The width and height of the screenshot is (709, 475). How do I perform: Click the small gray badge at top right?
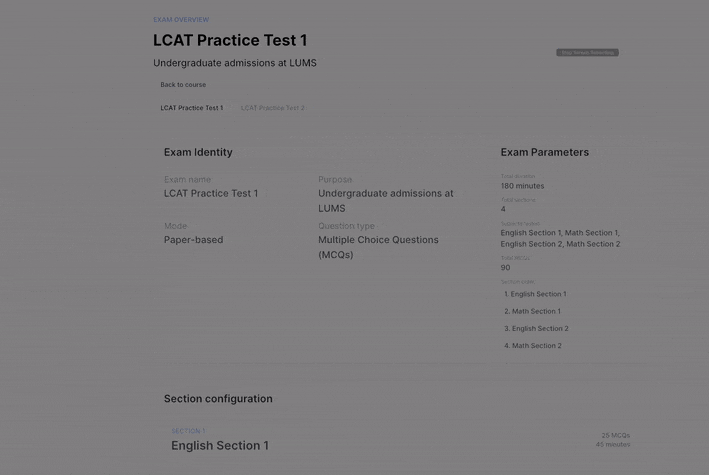pyautogui.click(x=587, y=52)
